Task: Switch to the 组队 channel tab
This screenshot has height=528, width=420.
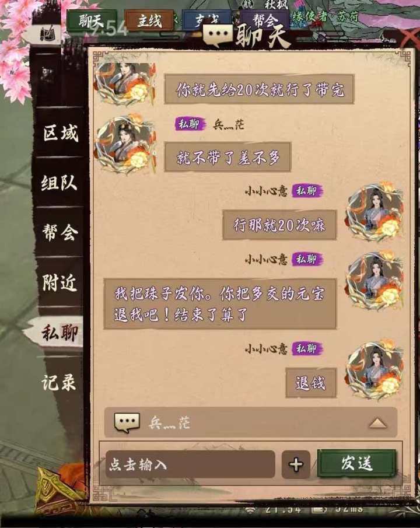Action: point(60,183)
